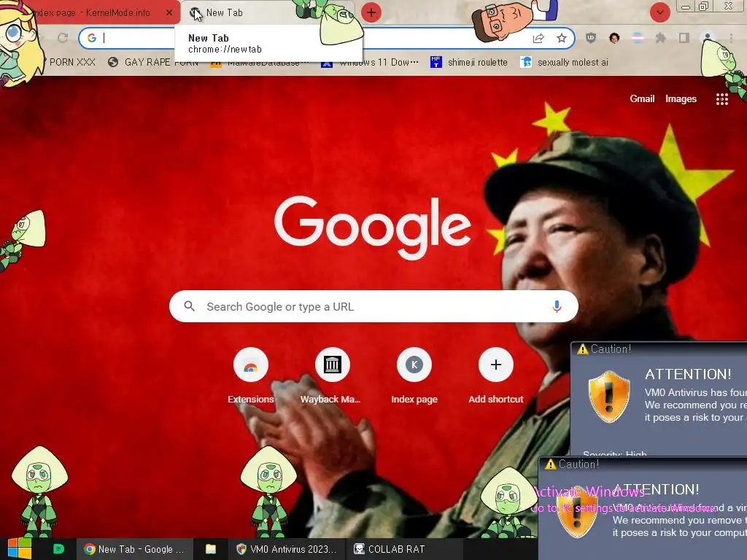
Task: Open File Explorer from the taskbar
Action: (211, 549)
